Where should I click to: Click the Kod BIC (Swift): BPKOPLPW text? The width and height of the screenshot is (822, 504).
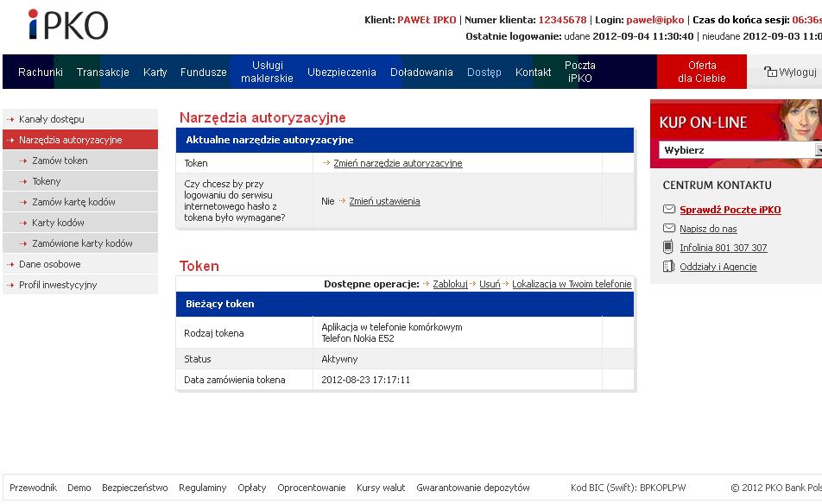[x=628, y=488]
